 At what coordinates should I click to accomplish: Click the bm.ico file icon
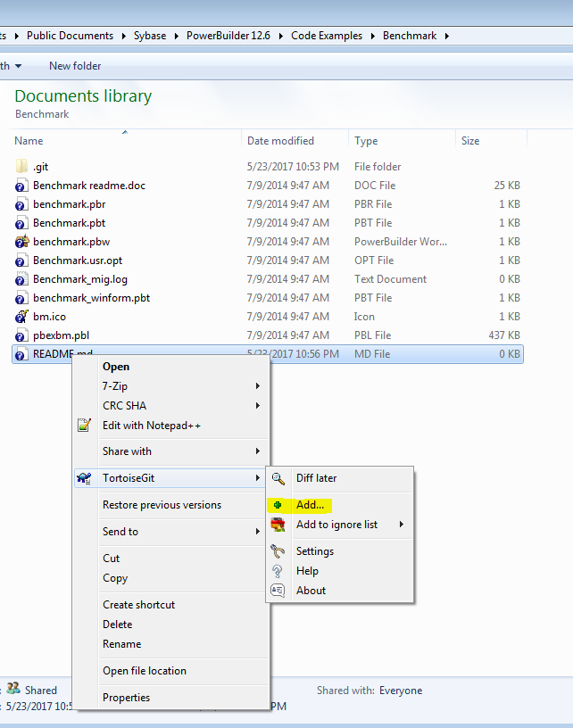click(x=21, y=316)
